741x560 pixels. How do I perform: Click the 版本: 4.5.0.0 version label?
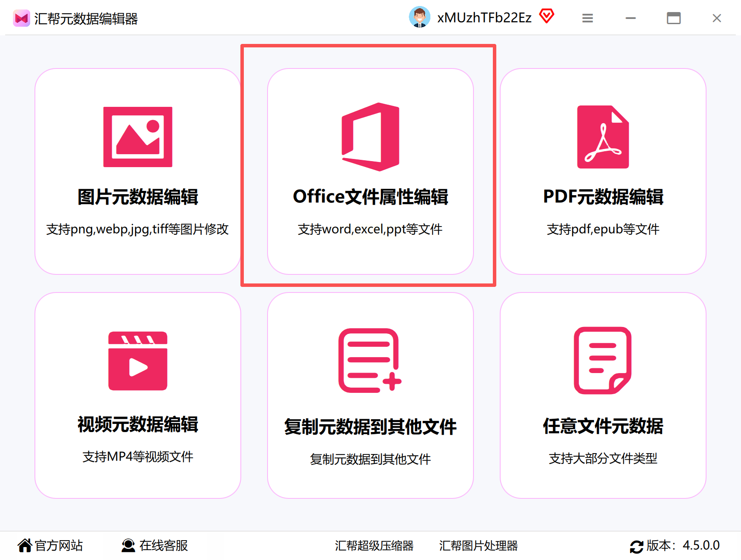coord(683,545)
